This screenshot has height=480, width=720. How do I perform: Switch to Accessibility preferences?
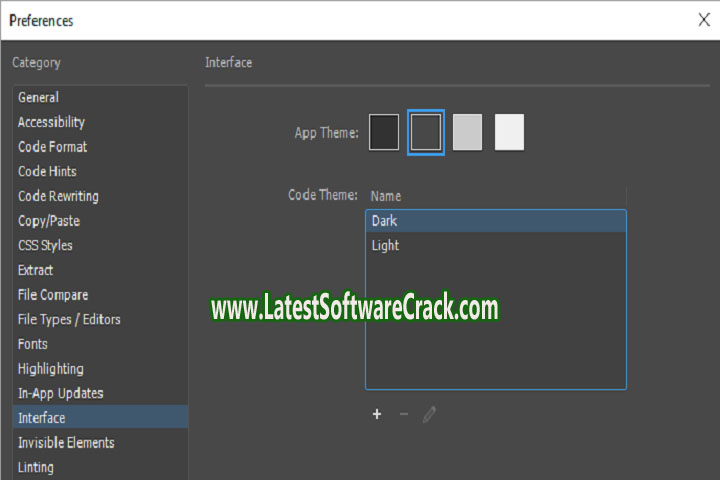point(51,122)
